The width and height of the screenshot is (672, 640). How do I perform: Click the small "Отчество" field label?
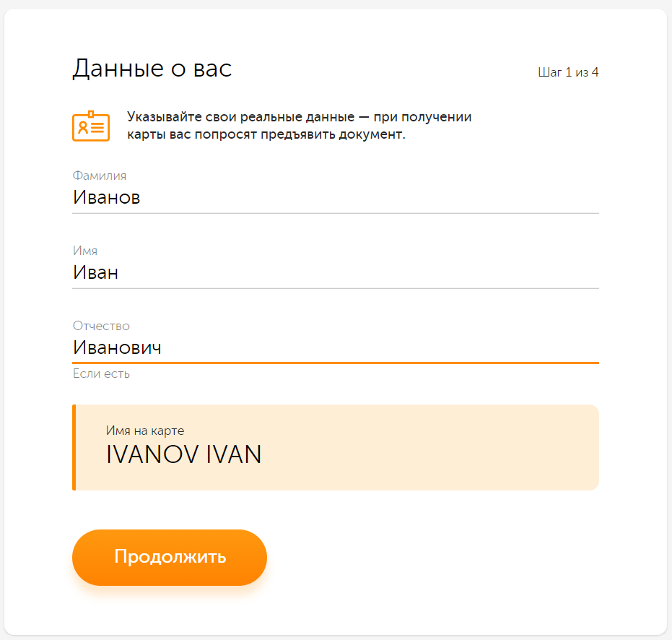(101, 326)
